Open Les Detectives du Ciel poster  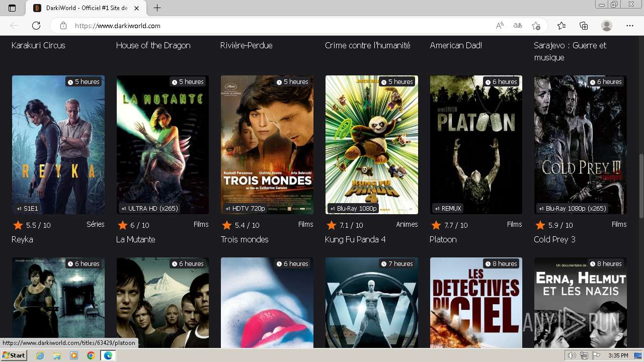click(x=476, y=303)
